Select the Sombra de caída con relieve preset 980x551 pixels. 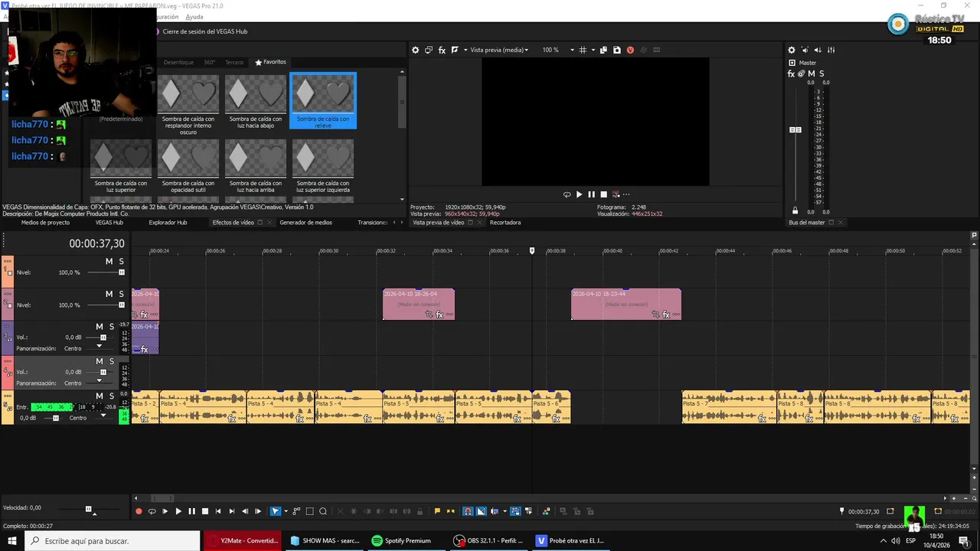(x=323, y=101)
